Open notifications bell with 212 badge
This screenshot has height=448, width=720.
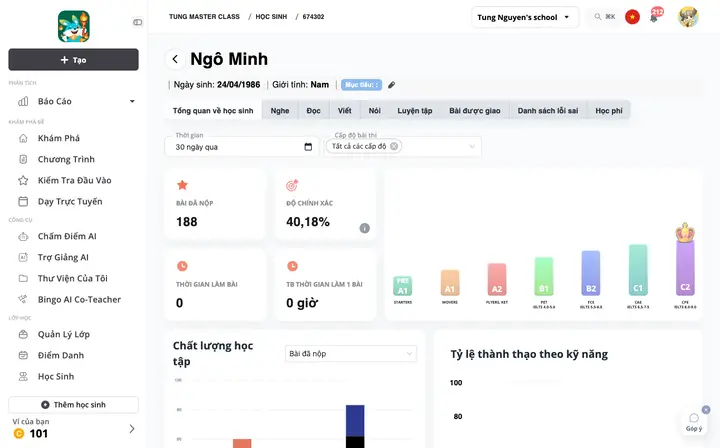pyautogui.click(x=654, y=18)
